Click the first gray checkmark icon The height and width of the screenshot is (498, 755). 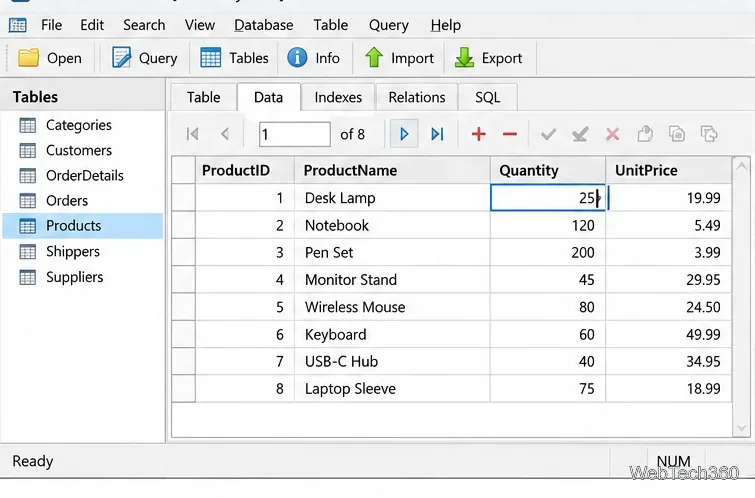(x=548, y=134)
